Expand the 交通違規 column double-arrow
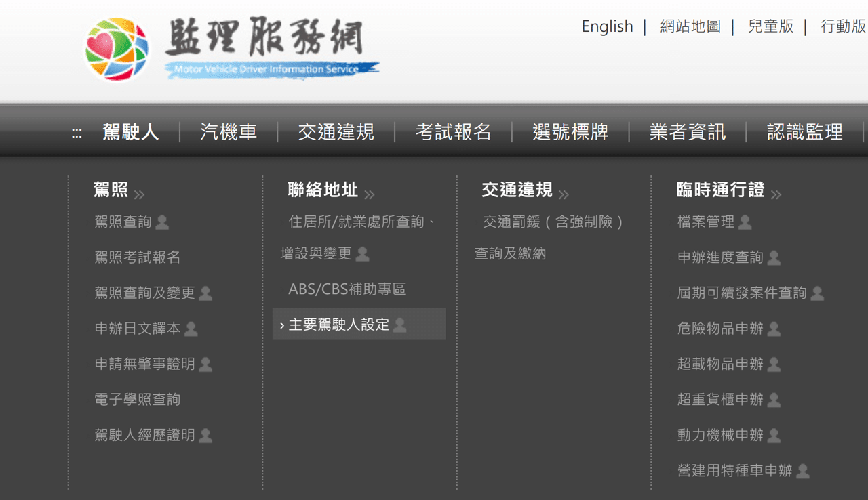The width and height of the screenshot is (868, 500). pos(564,195)
